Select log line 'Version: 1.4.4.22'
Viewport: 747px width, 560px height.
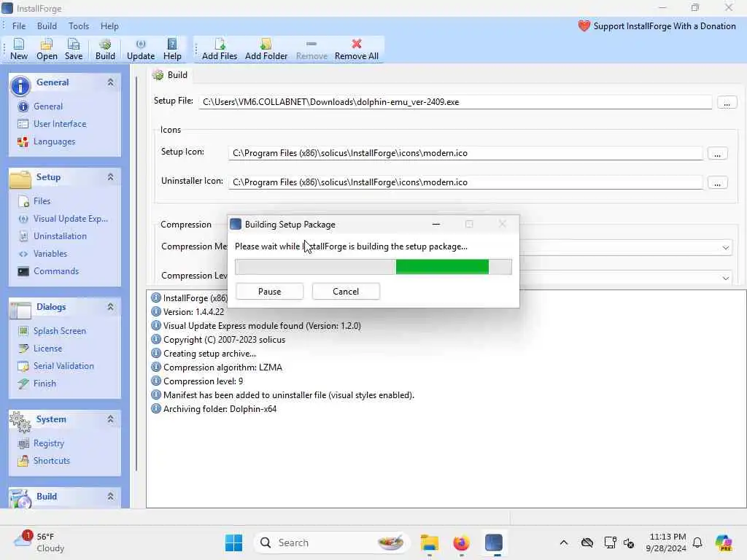tap(193, 312)
